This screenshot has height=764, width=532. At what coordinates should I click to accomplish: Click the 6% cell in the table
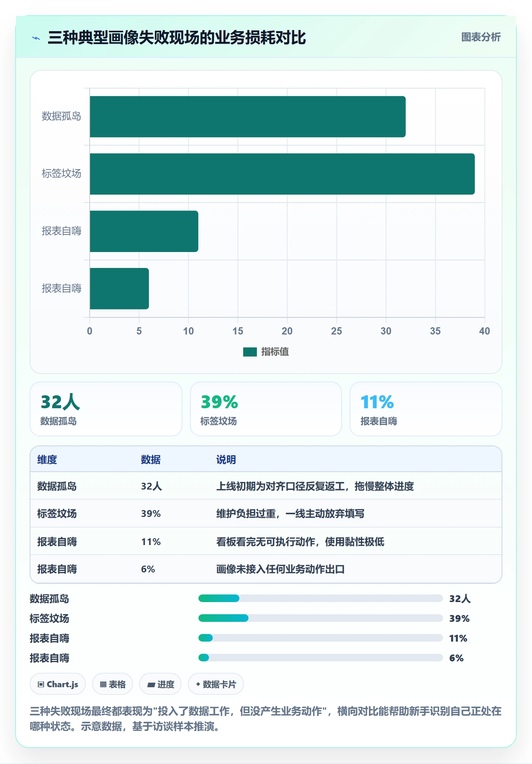click(x=148, y=569)
